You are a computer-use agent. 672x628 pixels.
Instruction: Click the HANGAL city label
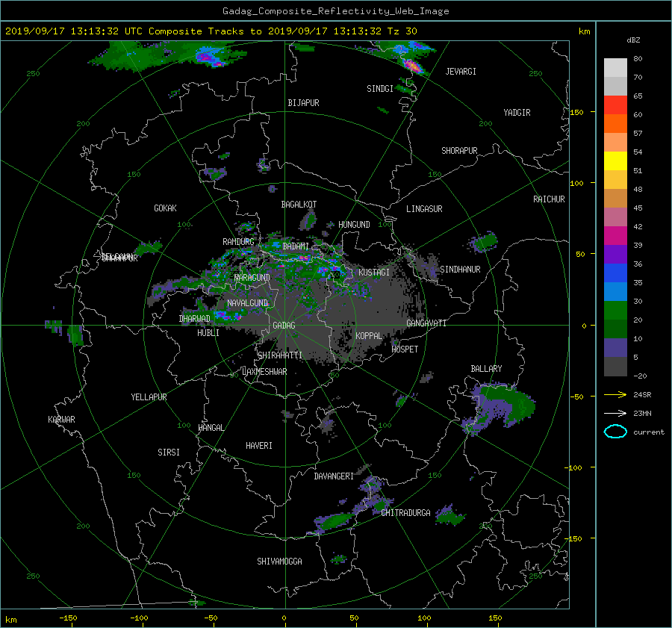(x=211, y=428)
